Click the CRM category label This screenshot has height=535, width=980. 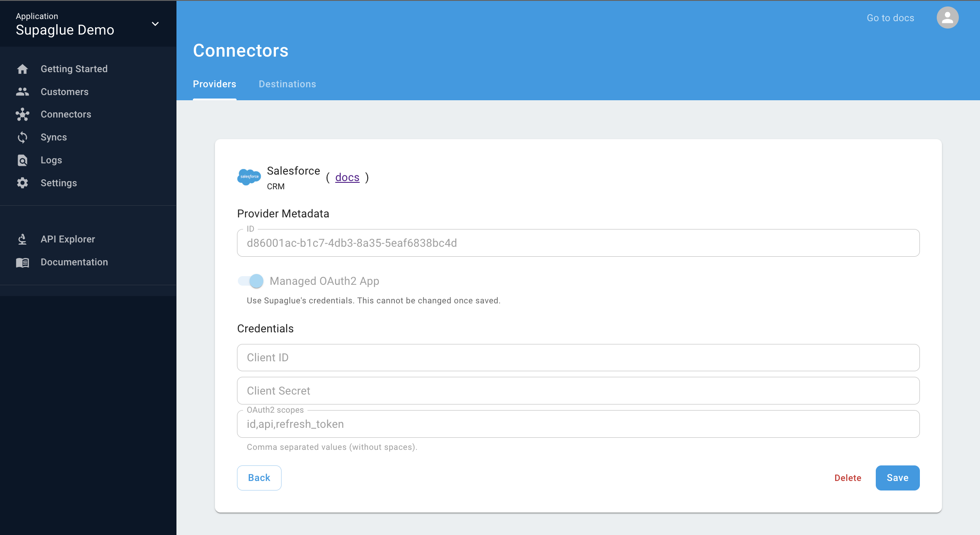click(x=275, y=187)
